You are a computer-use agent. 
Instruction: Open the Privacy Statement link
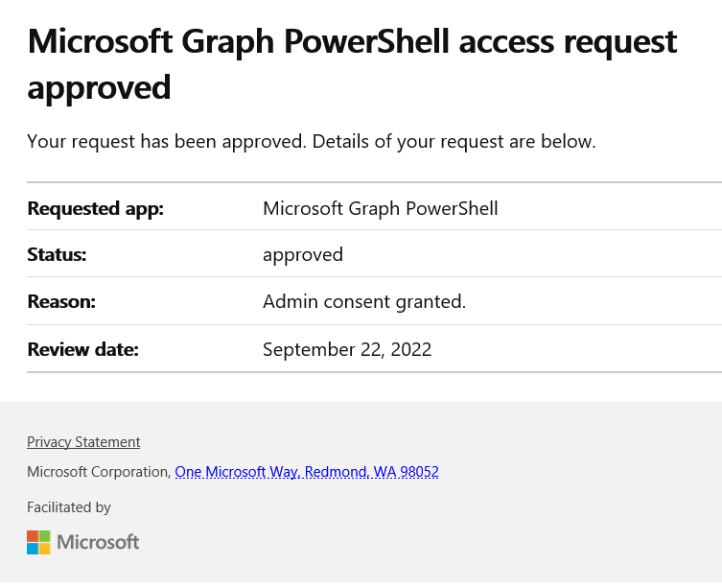[x=83, y=442]
